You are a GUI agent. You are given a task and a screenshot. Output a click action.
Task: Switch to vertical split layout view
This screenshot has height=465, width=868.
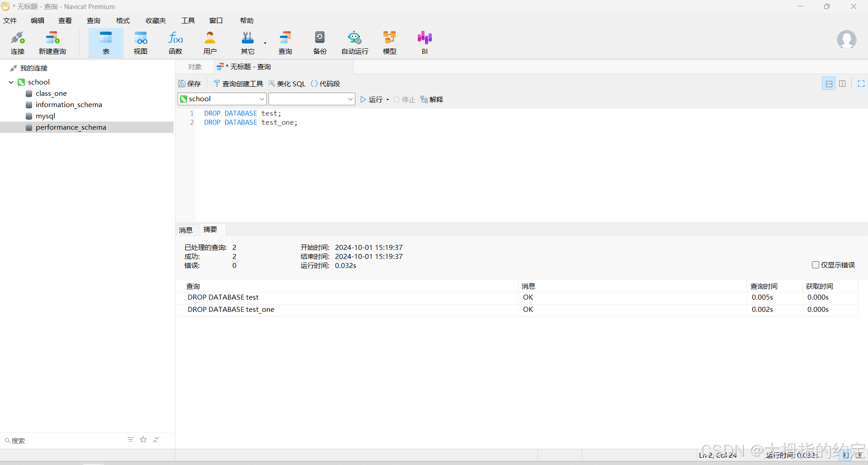point(842,84)
